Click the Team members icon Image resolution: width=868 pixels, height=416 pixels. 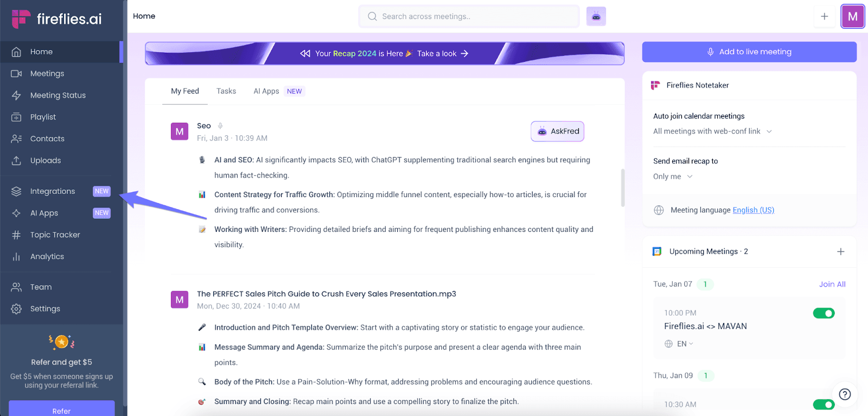pyautogui.click(x=16, y=287)
